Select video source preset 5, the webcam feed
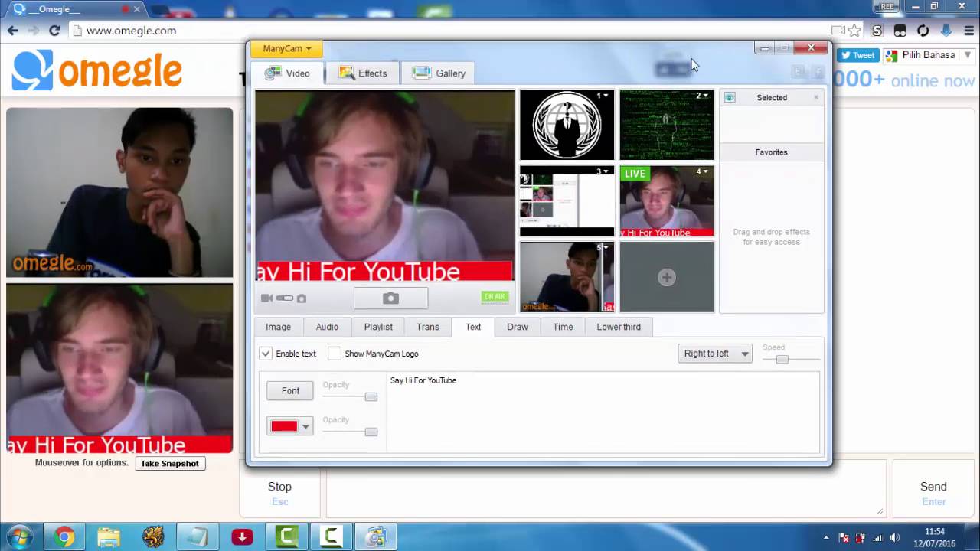This screenshot has height=551, width=980. coord(567,276)
